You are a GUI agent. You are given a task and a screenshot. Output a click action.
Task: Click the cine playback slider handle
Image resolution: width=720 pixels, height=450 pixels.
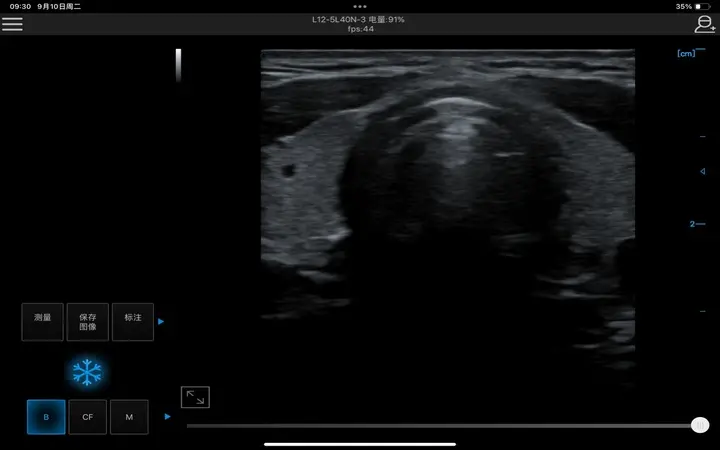click(x=700, y=425)
